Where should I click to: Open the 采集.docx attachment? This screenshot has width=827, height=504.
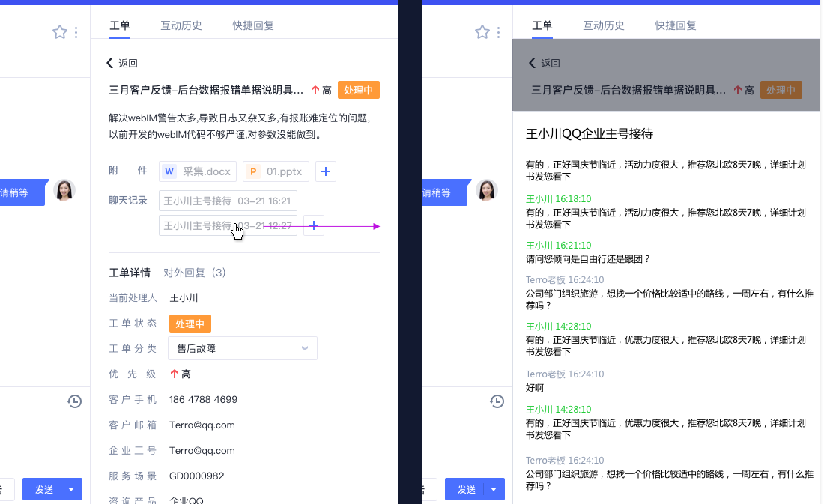point(198,171)
